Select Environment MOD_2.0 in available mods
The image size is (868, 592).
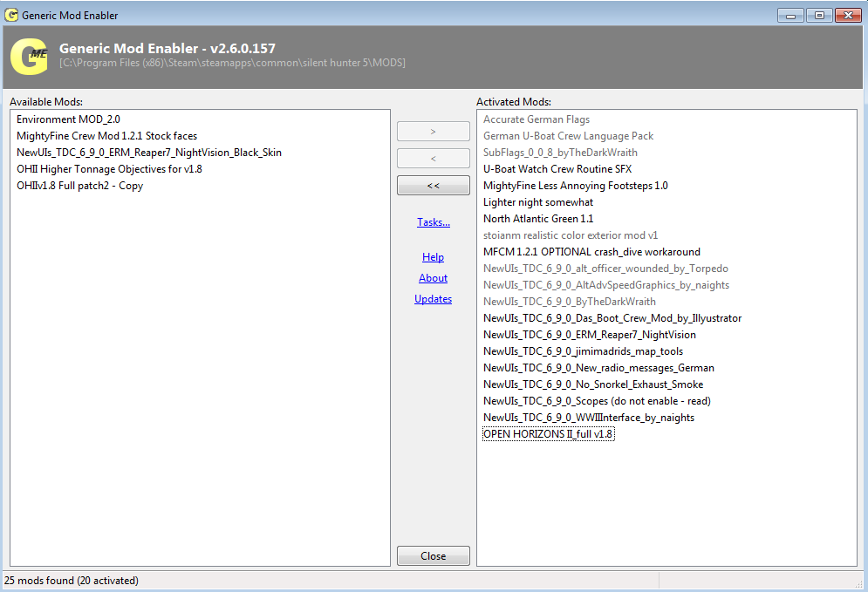68,119
